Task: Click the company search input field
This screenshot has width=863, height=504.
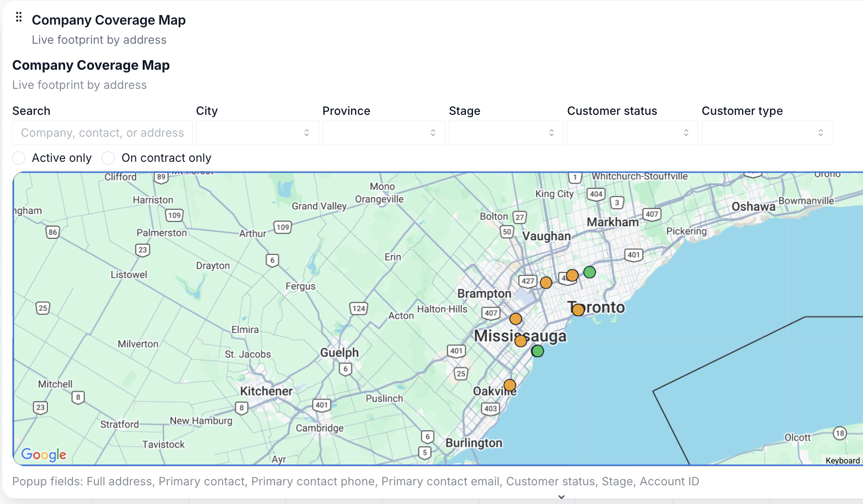Action: [102, 133]
